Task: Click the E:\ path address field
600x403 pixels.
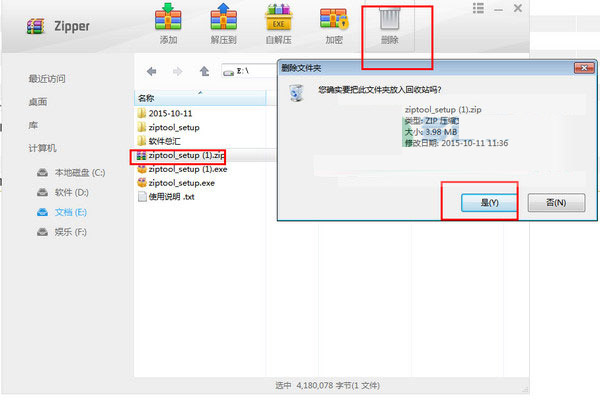Action: 249,71
